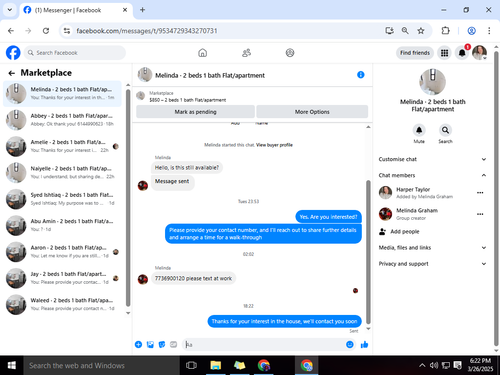Open options for Harper Taylor member
500x375 pixels.
click(x=480, y=193)
